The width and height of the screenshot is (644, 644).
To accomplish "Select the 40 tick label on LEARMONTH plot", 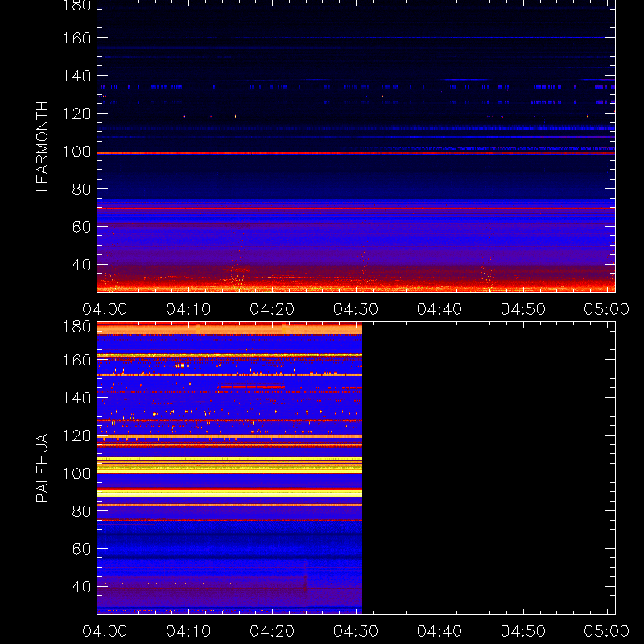I will 81,265.
